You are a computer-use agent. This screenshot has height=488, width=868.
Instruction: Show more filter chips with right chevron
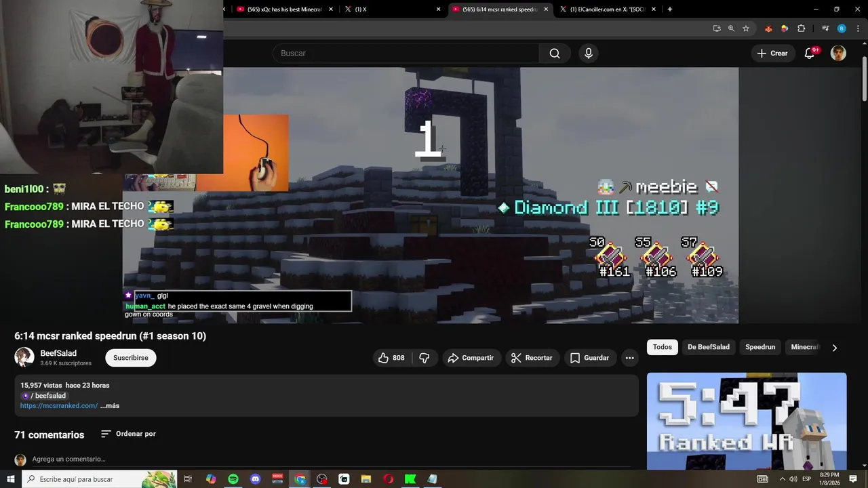835,348
